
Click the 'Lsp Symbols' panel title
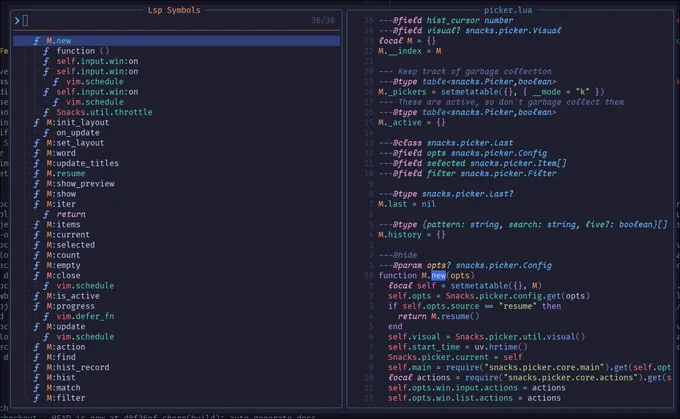pyautogui.click(x=174, y=10)
